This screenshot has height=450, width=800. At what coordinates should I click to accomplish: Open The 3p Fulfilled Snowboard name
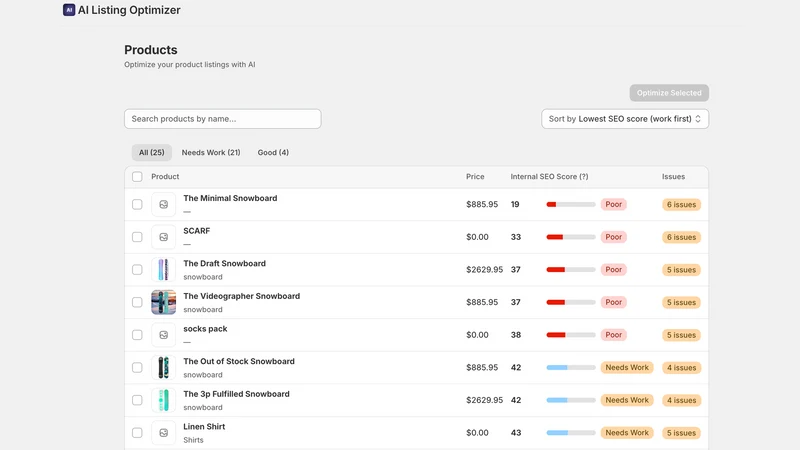click(x=236, y=394)
